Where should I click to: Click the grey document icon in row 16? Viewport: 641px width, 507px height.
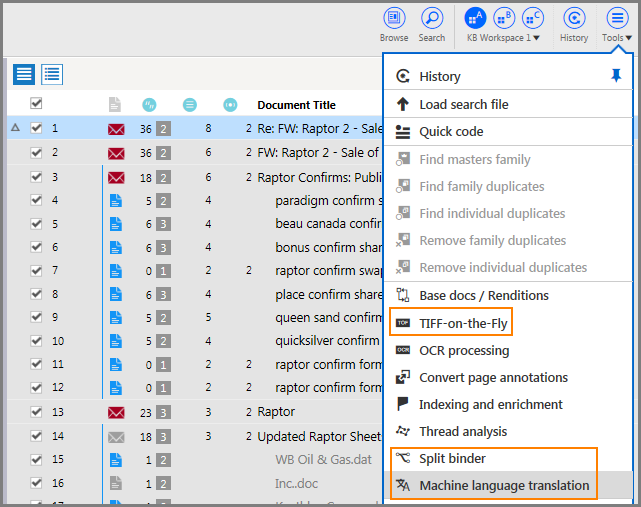pos(116,483)
